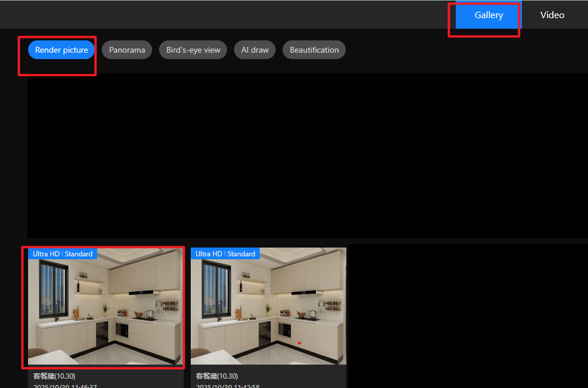
Task: Filter by Bird's-eye view
Action: 193,50
